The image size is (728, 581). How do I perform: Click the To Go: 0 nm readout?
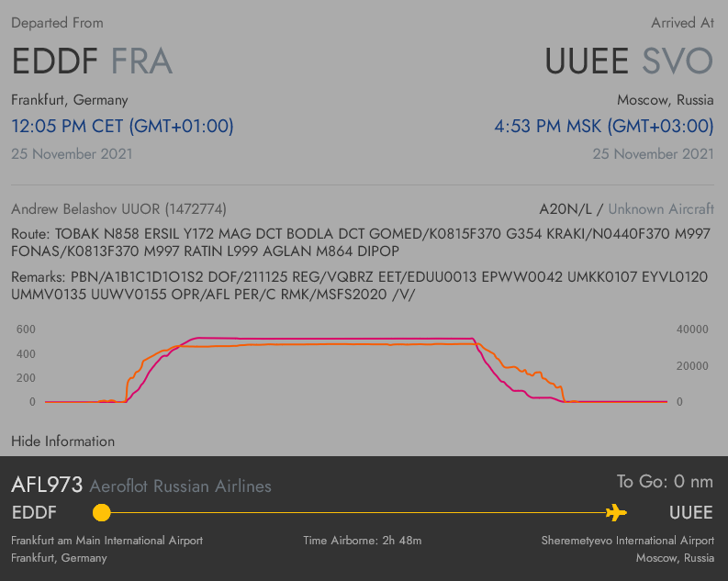tap(665, 481)
